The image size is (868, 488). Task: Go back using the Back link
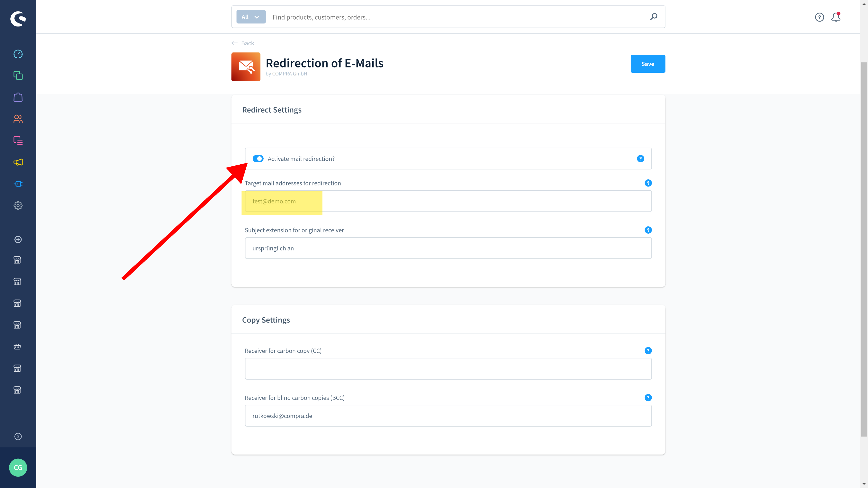(x=243, y=43)
